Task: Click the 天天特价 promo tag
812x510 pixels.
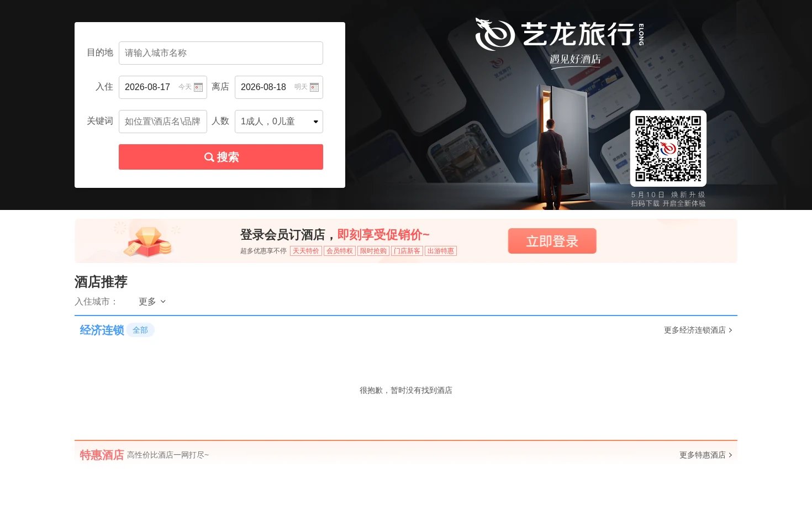Action: point(306,251)
